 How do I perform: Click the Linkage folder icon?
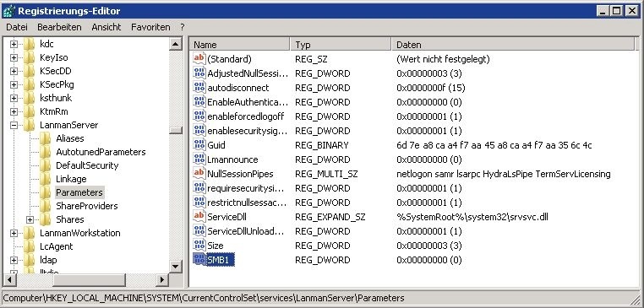[x=45, y=179]
